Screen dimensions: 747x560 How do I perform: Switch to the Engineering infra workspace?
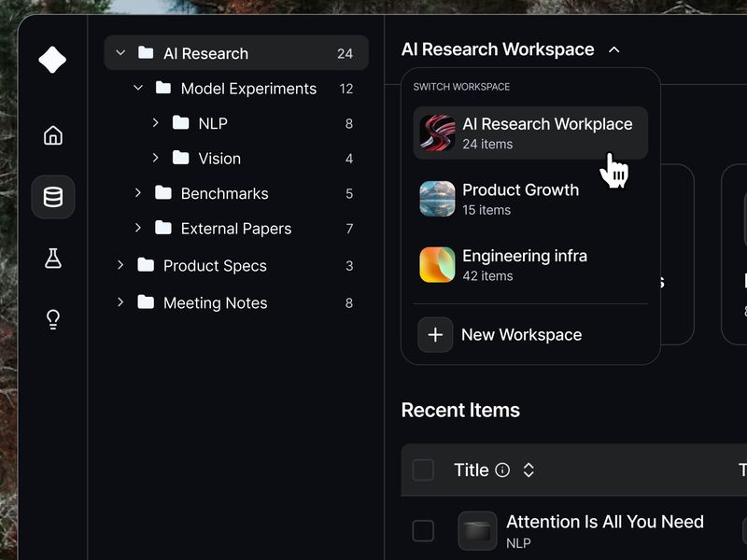coord(523,265)
